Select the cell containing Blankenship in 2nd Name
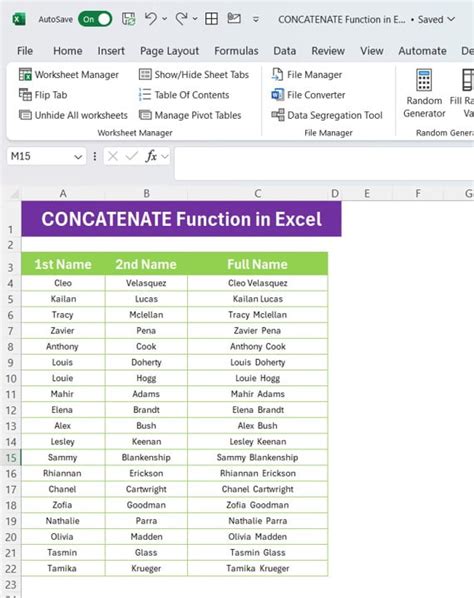474x598 pixels. coord(146,457)
